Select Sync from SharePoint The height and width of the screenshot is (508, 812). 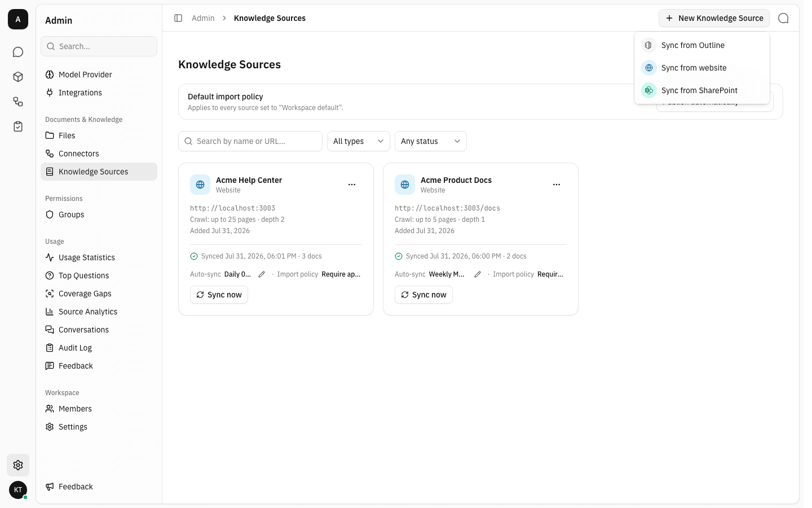(x=702, y=90)
